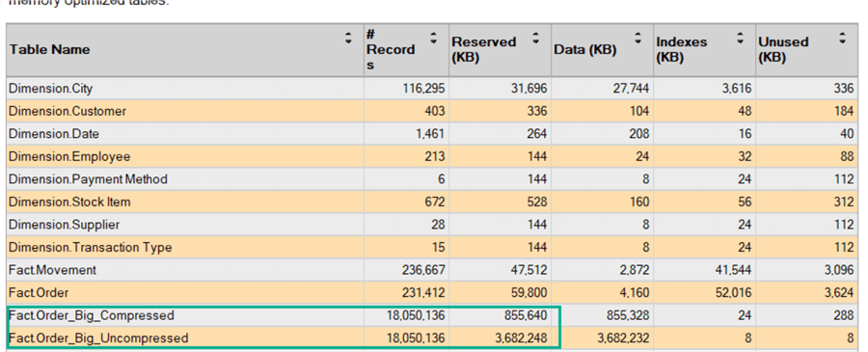Click the 208 data value
Screen dimensions: 868x352
coord(638,134)
